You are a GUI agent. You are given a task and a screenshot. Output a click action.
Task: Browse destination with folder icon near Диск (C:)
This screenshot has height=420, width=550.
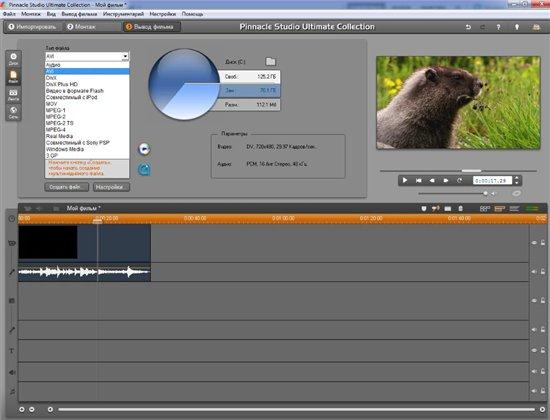click(270, 62)
